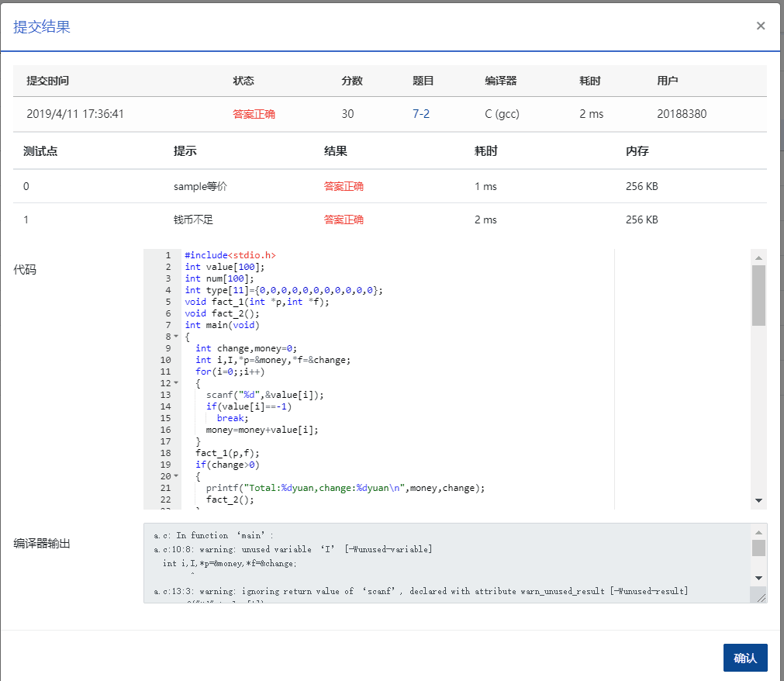
Task: Click code line fact_1(p,f);
Action: point(227,453)
